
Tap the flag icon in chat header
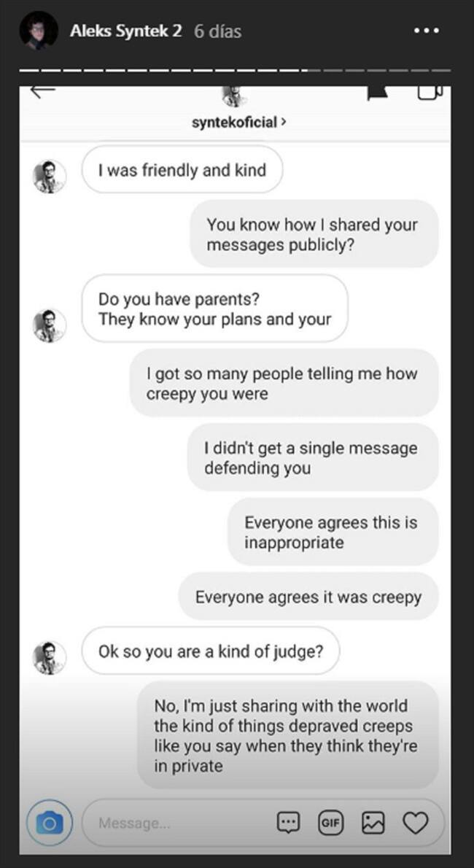click(x=376, y=92)
